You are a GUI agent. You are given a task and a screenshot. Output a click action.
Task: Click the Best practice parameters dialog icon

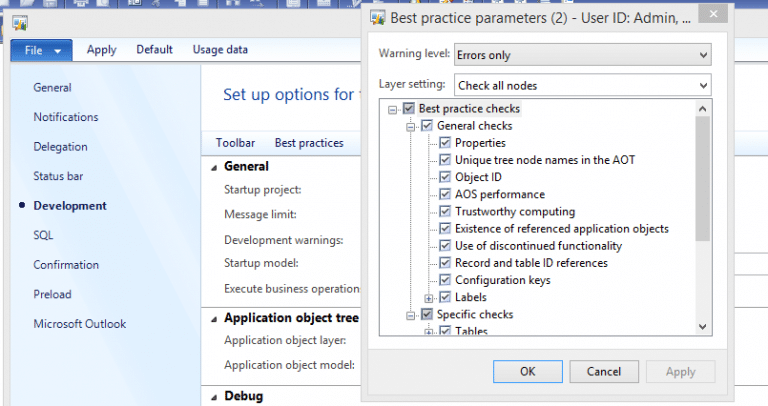pos(377,18)
